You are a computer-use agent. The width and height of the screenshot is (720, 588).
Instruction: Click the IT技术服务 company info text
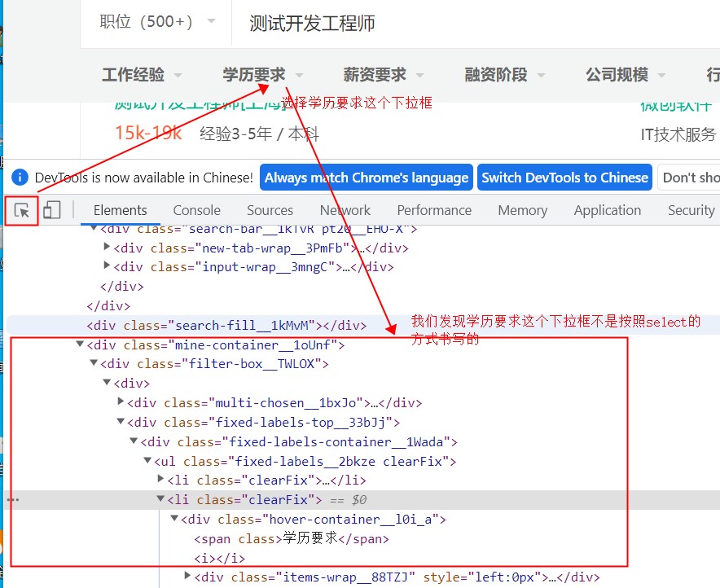[x=678, y=134]
